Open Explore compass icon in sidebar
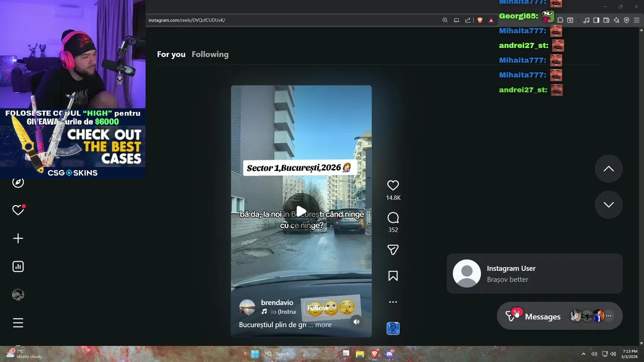644x362 pixels. coord(18,183)
